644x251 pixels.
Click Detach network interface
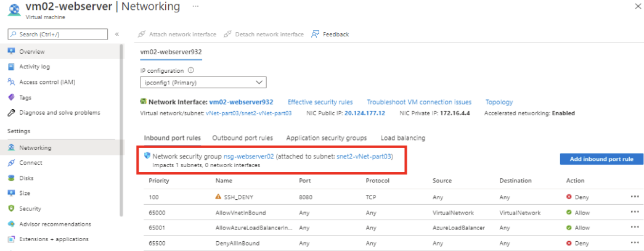(x=264, y=34)
